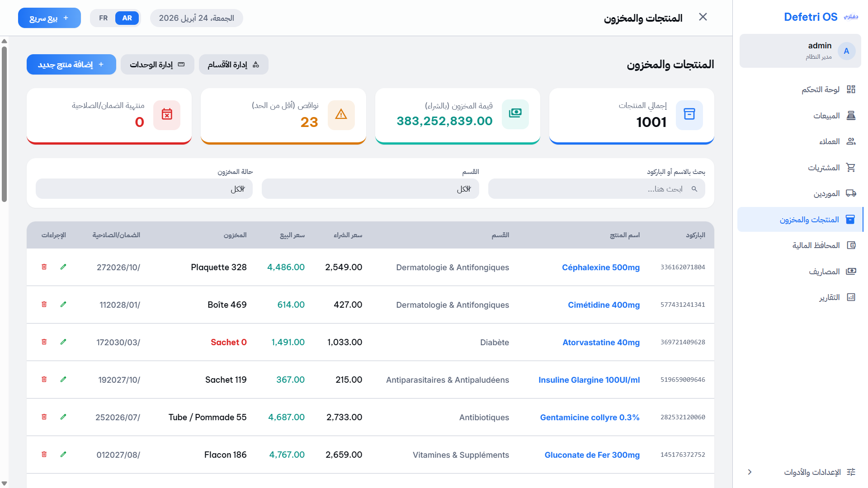This screenshot has width=868, height=488.
Task: Delete Cimétidine 400mg using the trash icon
Action: [x=44, y=304]
